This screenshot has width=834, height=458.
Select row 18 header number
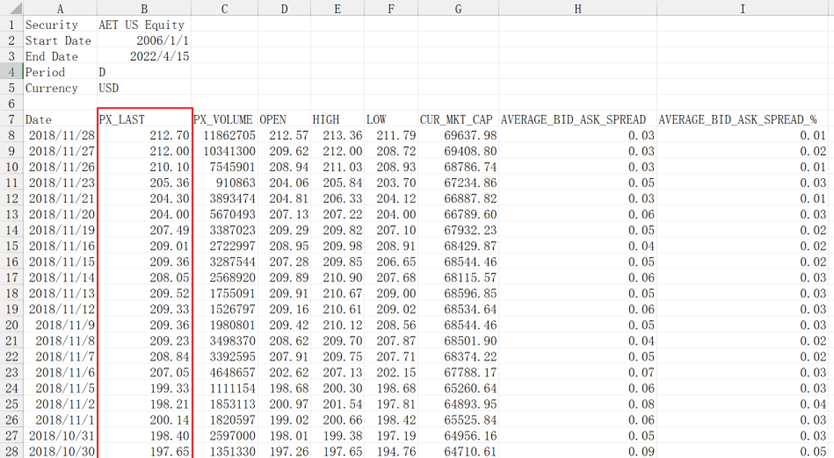10,294
